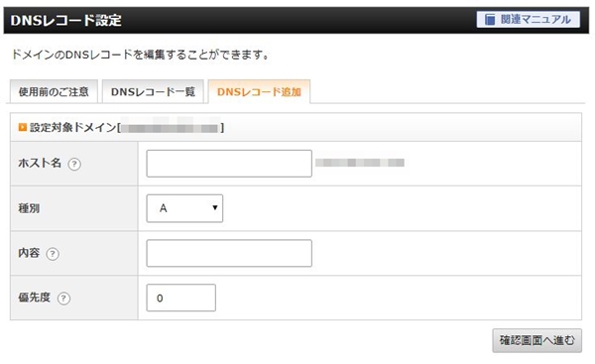Click the 優先度 field showing 0

[181, 298]
